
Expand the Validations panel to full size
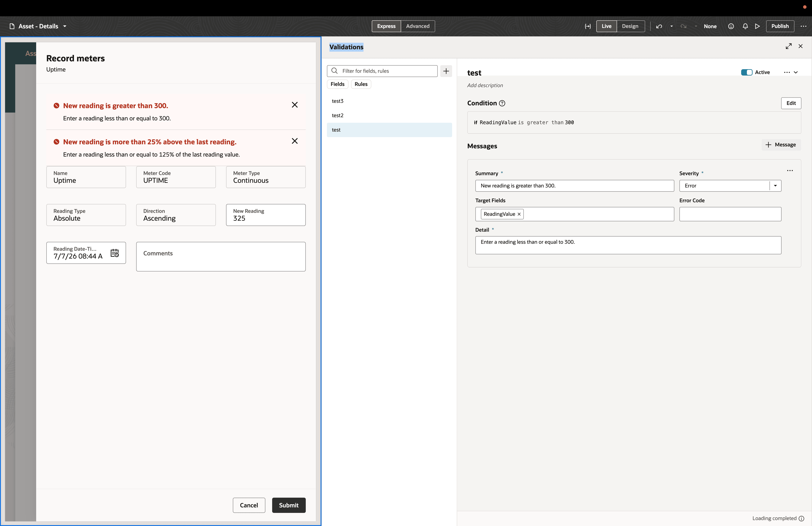[x=789, y=46]
